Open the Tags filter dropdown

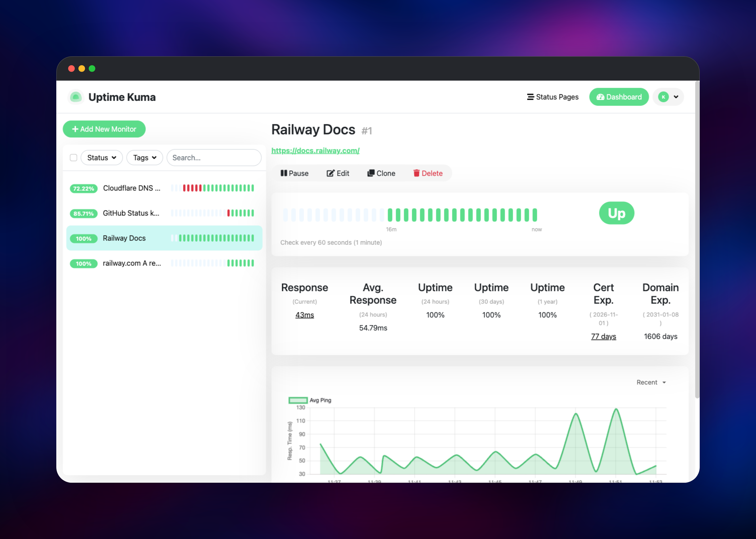coord(145,158)
